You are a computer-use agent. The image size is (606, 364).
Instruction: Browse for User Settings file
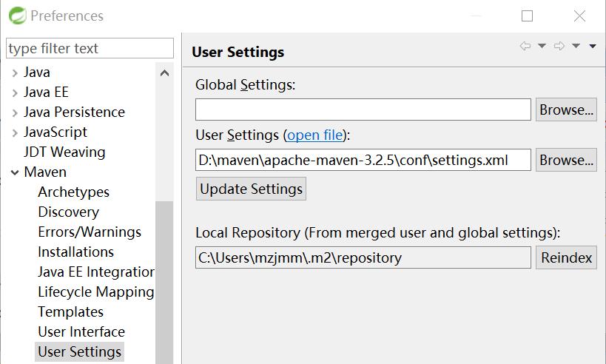tap(566, 160)
